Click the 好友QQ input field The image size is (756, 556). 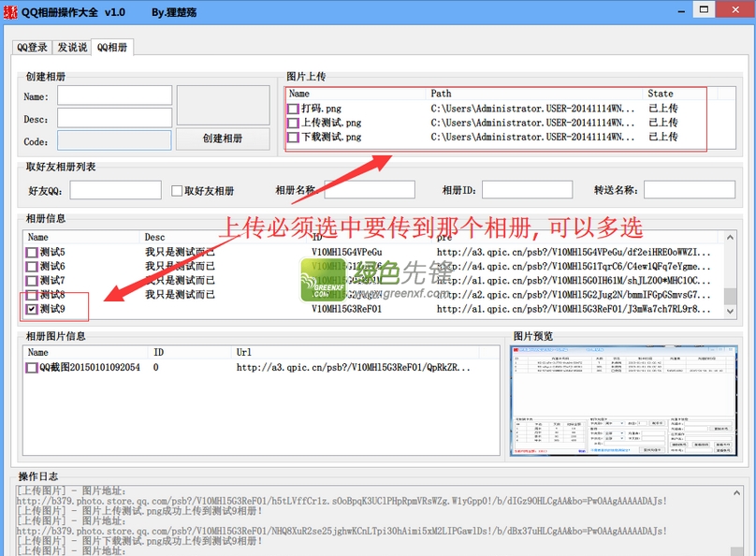coord(116,190)
